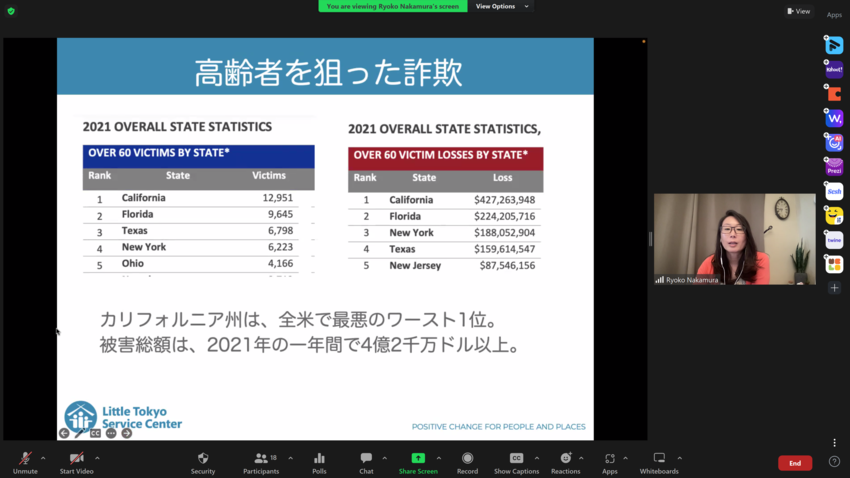This screenshot has width=850, height=478.
Task: Open the colorful grid app icon
Action: click(834, 264)
